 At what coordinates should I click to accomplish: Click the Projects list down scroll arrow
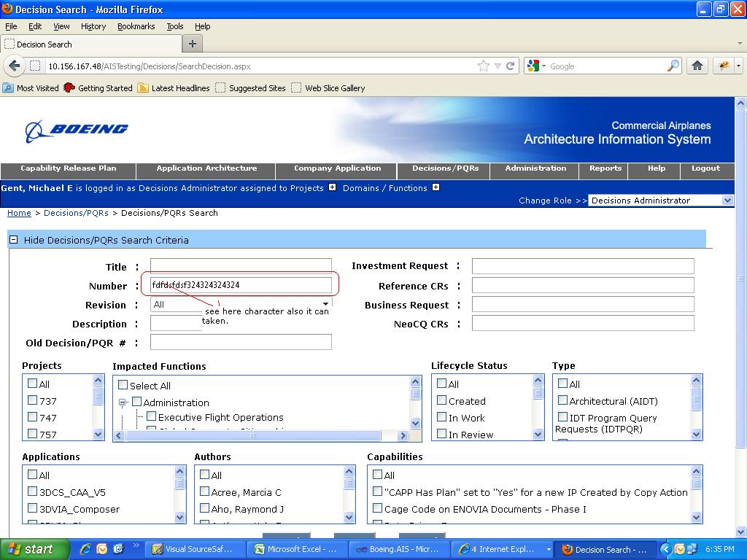pyautogui.click(x=98, y=434)
